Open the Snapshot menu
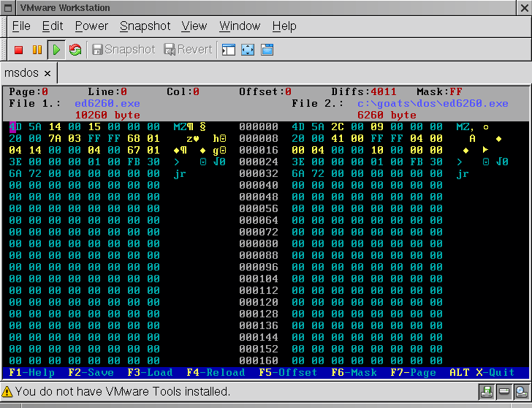532x408 pixels. click(x=145, y=26)
